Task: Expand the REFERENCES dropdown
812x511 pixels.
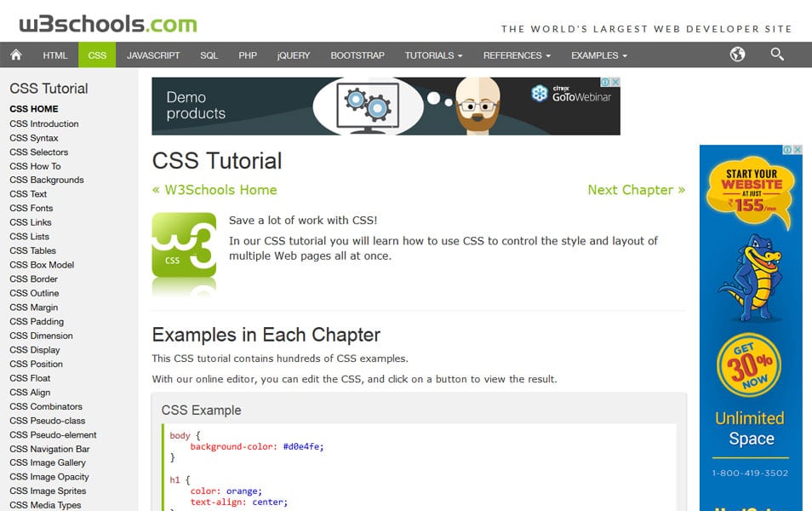Action: (x=517, y=55)
